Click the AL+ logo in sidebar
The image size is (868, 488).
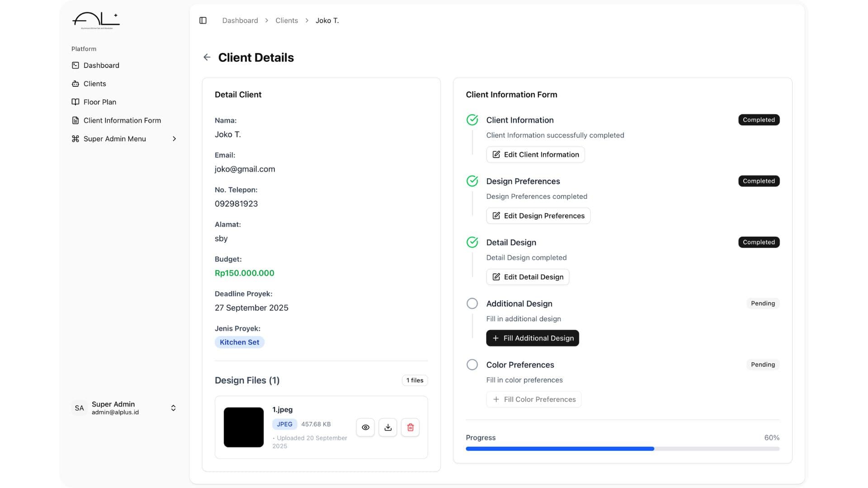click(96, 21)
